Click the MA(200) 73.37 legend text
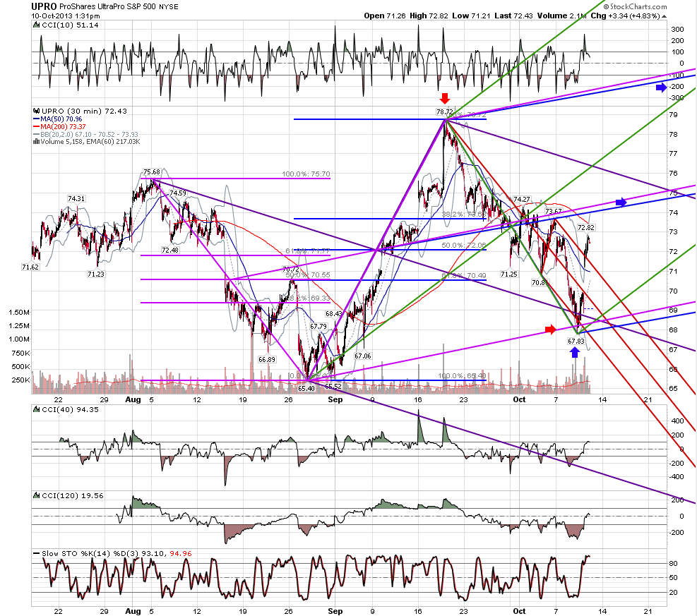697x616 pixels. (x=63, y=127)
